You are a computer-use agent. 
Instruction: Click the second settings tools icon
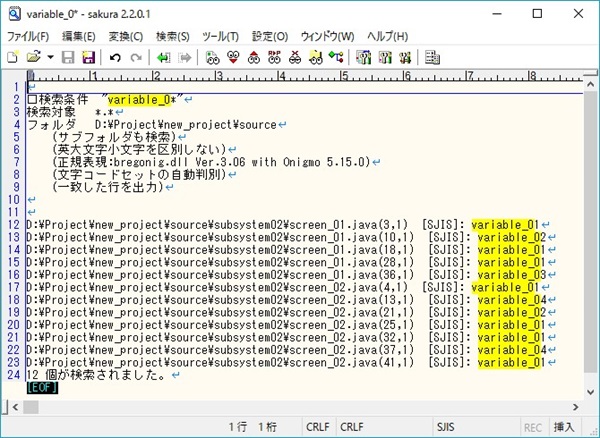click(385, 58)
